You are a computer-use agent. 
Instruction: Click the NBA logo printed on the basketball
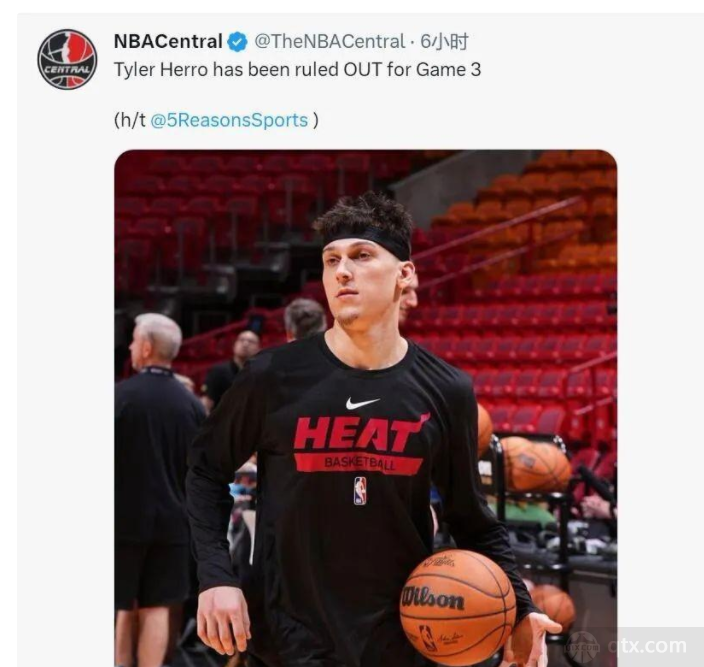tap(427, 638)
